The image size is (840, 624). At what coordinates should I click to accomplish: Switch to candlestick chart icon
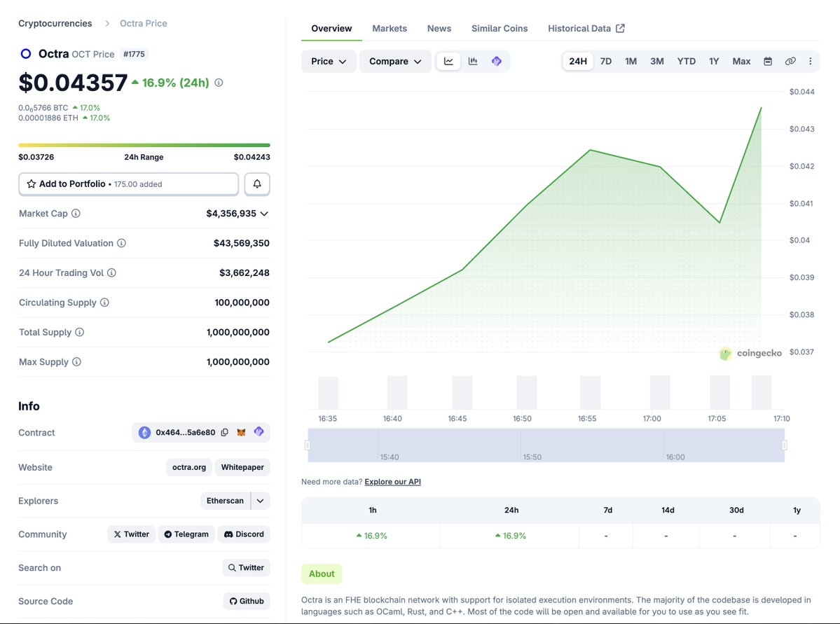(472, 61)
